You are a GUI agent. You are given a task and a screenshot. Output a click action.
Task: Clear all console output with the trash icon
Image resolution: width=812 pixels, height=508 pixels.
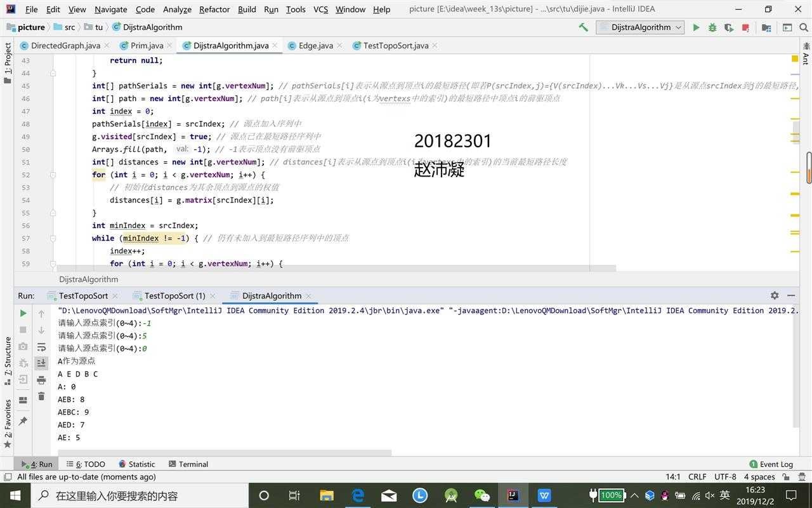(x=41, y=396)
